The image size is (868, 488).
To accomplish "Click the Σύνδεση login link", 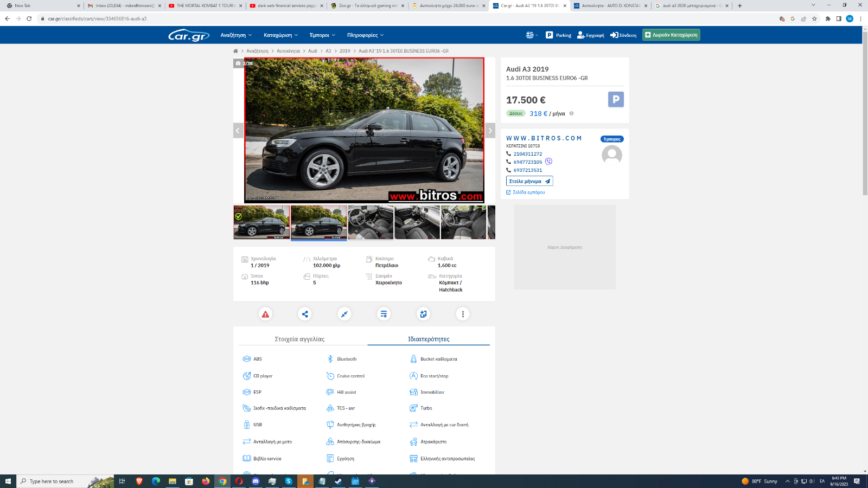I will (x=623, y=35).
